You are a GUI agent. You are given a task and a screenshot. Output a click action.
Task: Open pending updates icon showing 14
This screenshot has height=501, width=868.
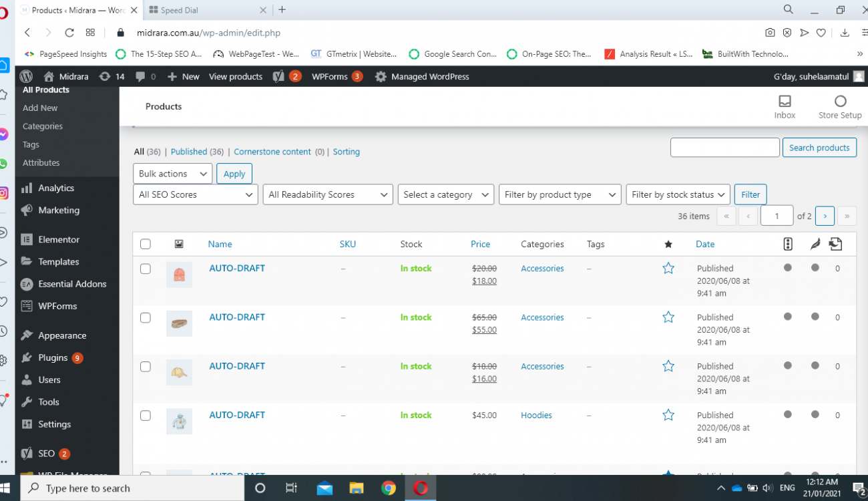[112, 77]
